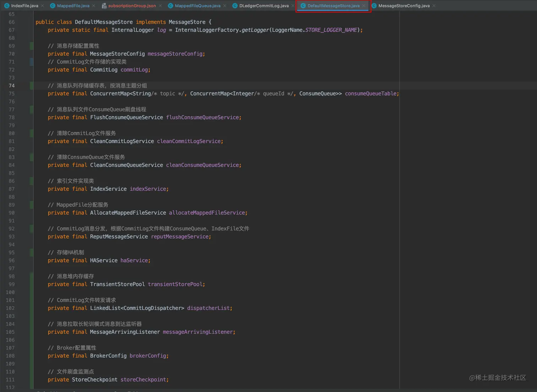Image resolution: width=537 pixels, height=392 pixels.
Task: Click the comment '// 存储HA机制'
Action: tap(66, 253)
